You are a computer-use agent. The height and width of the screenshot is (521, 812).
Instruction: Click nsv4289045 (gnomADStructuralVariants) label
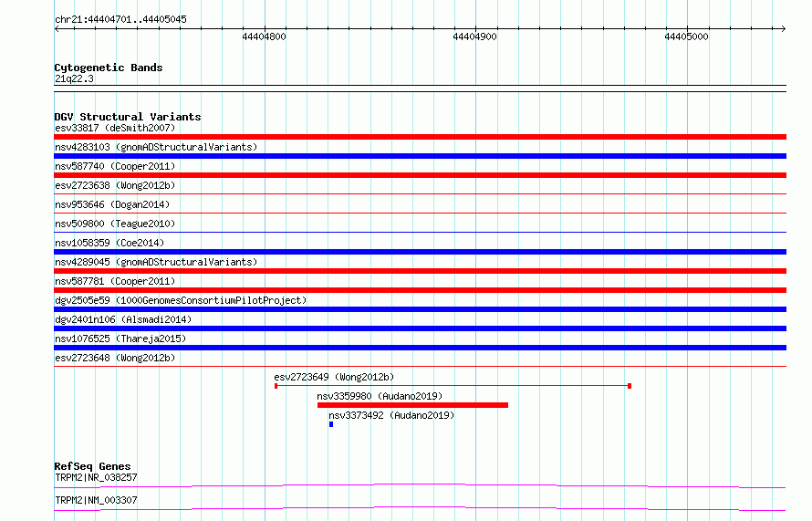pos(156,262)
